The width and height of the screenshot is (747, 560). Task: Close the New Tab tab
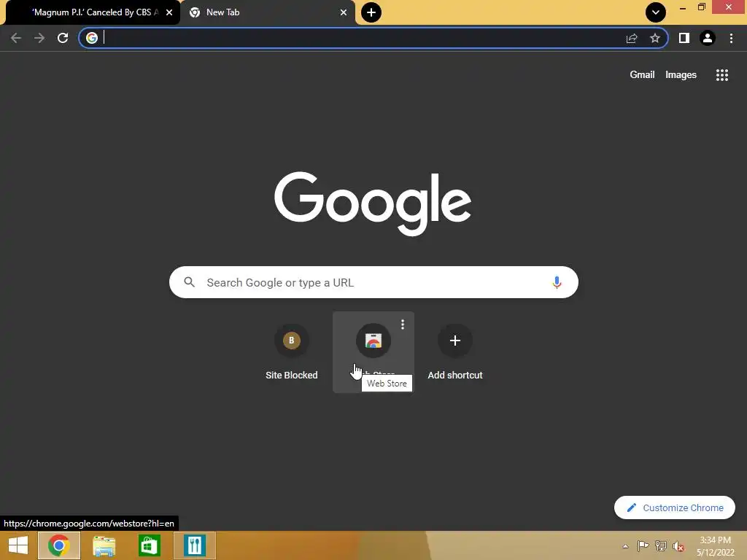click(x=344, y=12)
